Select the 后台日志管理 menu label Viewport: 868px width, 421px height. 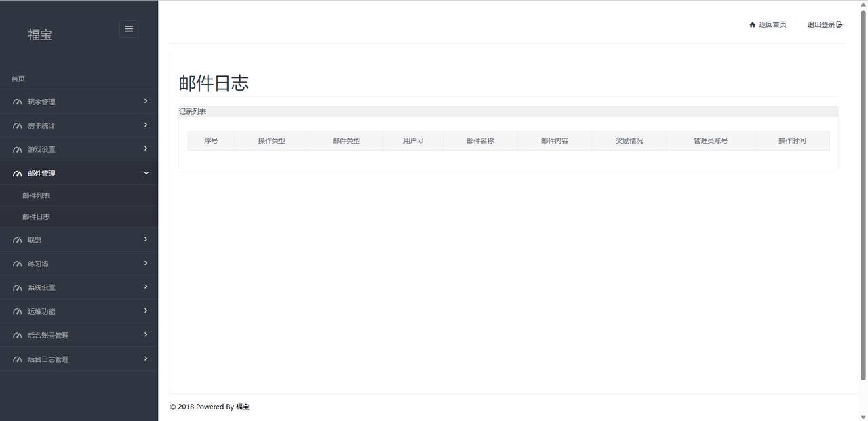coord(48,359)
